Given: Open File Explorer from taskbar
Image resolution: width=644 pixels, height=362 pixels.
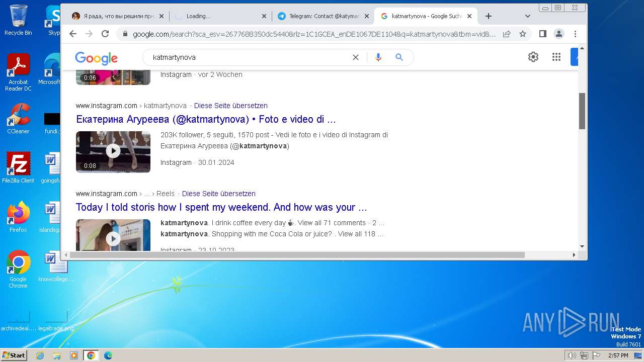Looking at the screenshot, I should point(57,355).
